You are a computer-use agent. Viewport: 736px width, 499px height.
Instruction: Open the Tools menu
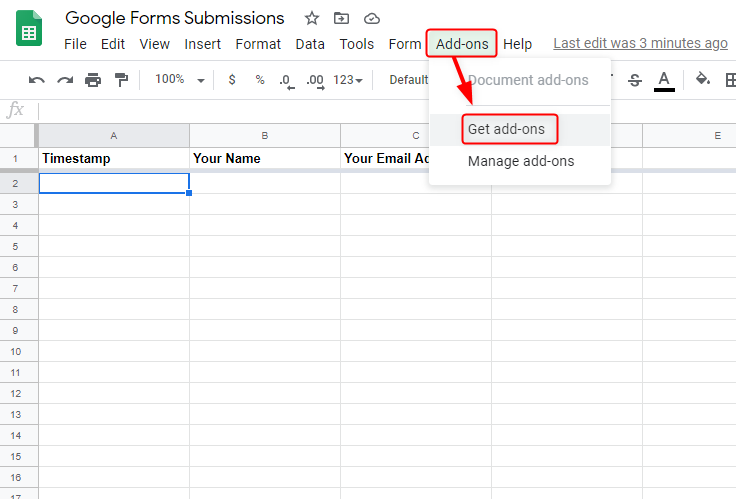357,44
